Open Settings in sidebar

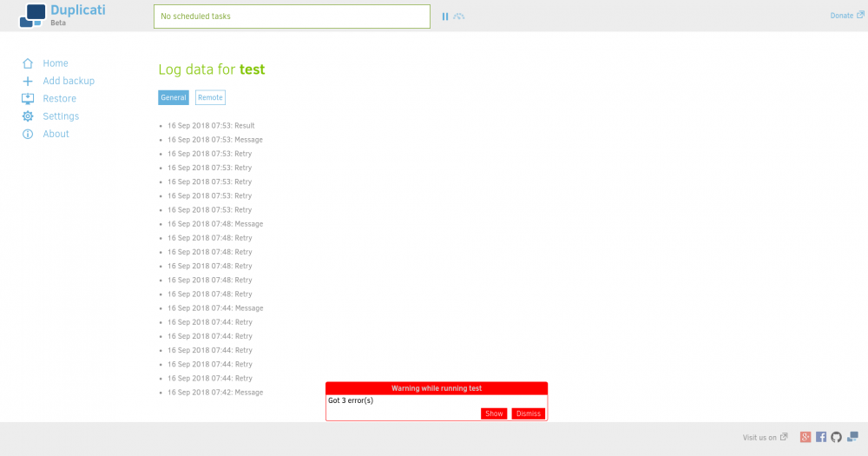point(61,116)
